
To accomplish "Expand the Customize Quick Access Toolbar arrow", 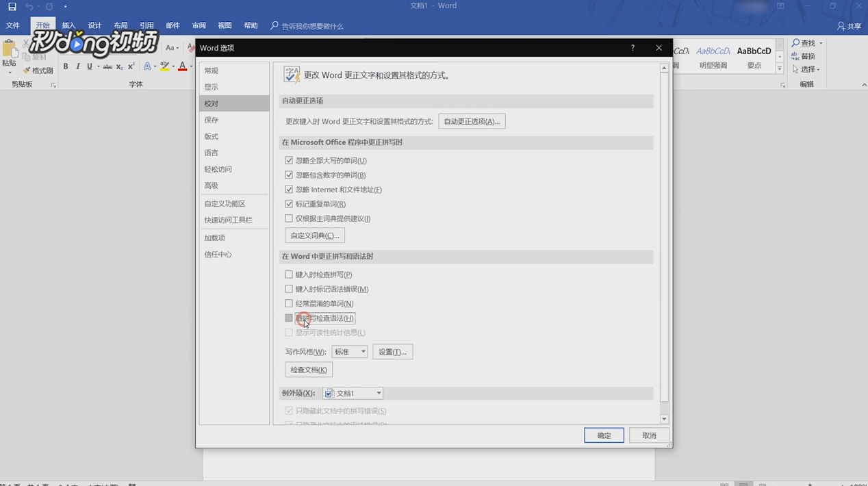I will [66, 6].
